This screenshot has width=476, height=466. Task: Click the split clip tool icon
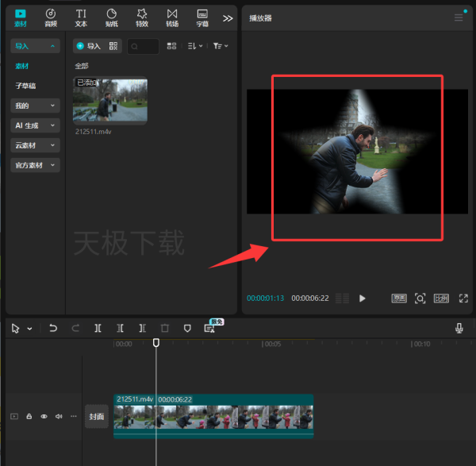tap(98, 328)
